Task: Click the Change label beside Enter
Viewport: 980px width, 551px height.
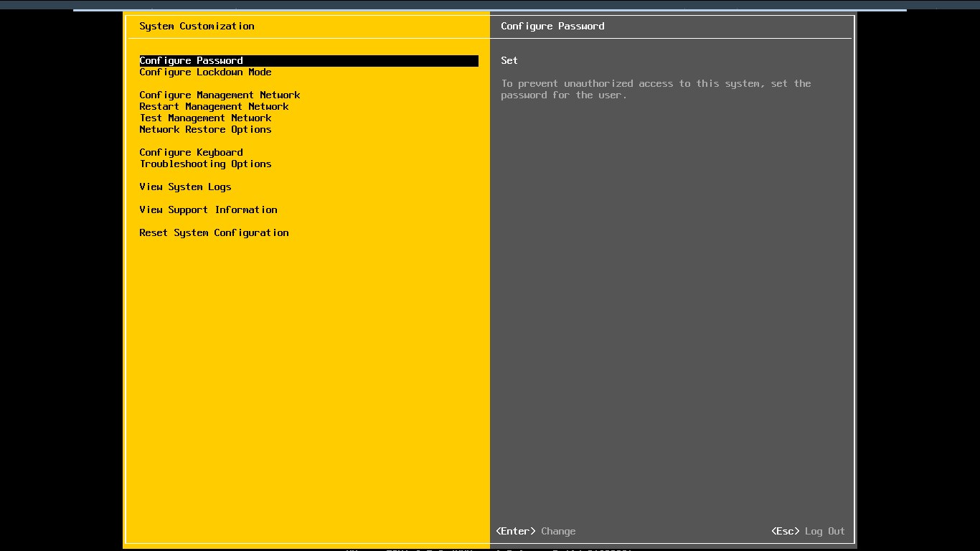Action: click(x=558, y=532)
